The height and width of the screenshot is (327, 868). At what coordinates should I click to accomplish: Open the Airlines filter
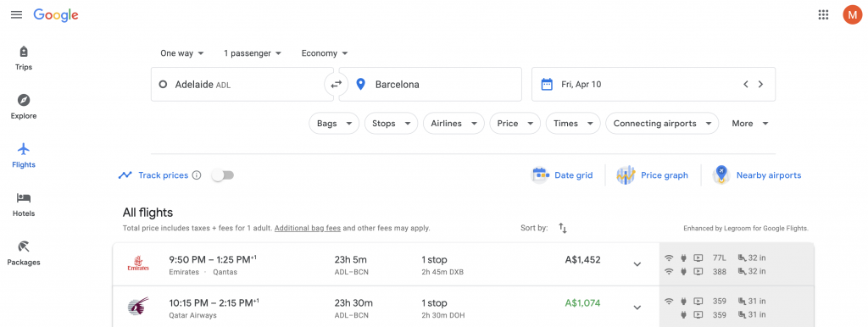click(x=453, y=124)
